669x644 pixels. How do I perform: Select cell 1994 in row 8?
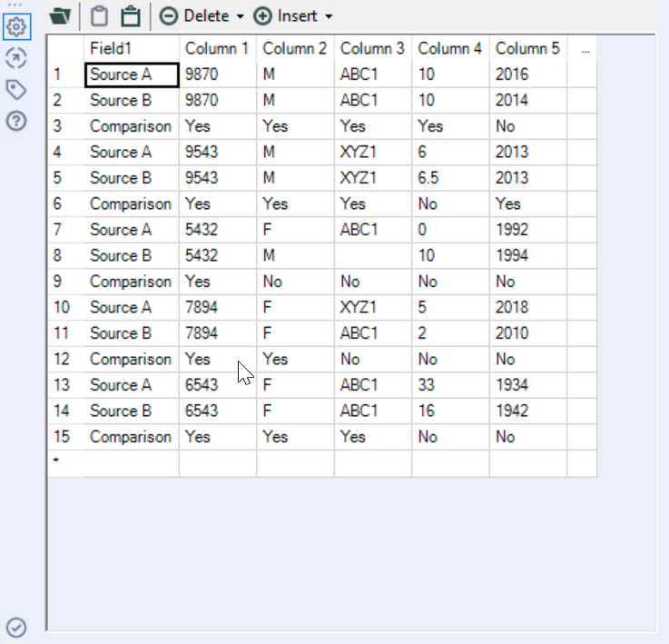(528, 256)
